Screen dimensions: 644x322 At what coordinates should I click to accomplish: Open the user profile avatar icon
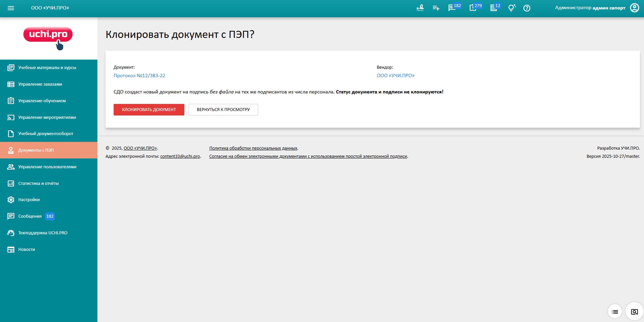coord(634,8)
